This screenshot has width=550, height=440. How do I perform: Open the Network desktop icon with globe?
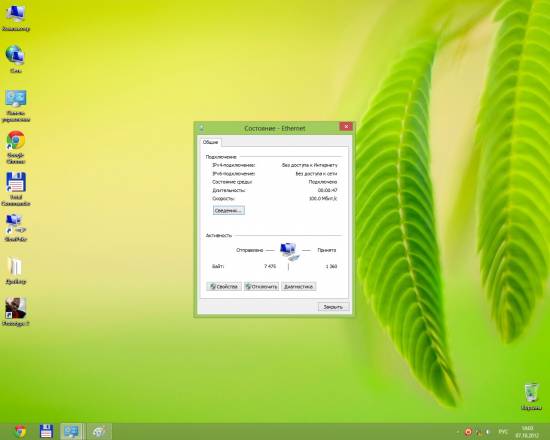(15, 58)
